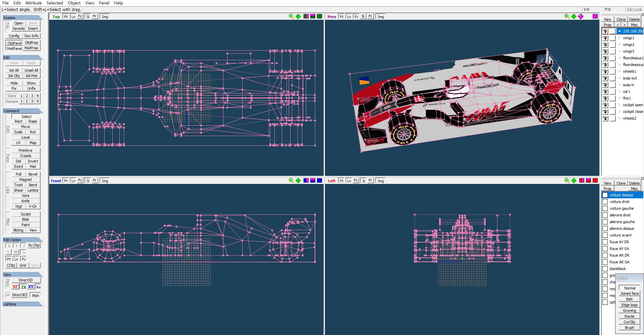644x335 pixels.
Task: Hide the wings1 object using eye icon
Action: click(605, 38)
